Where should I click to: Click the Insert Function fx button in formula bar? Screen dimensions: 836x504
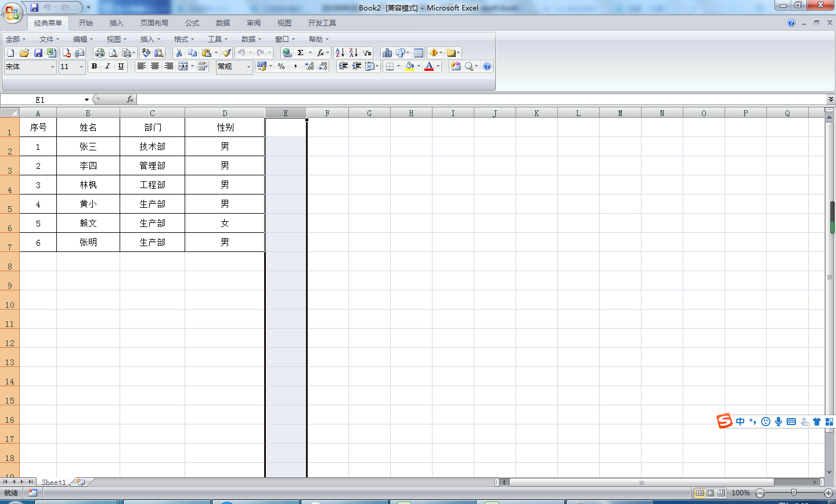pos(130,100)
